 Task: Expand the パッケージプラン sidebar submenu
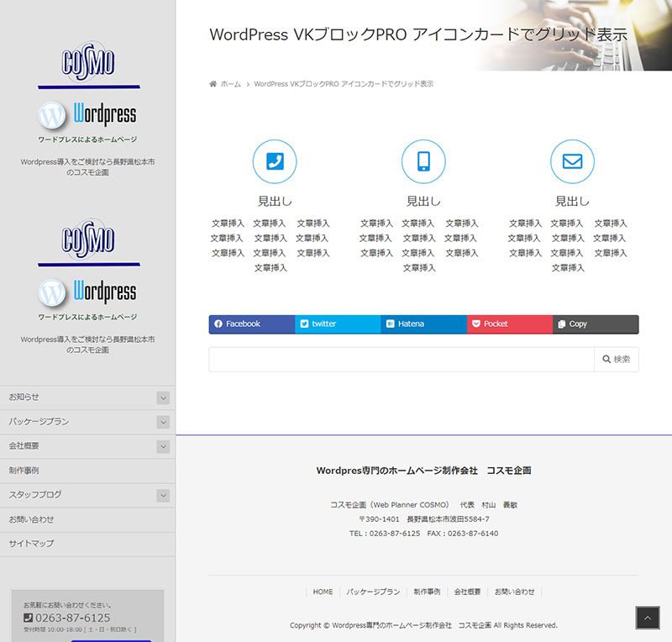click(x=163, y=422)
